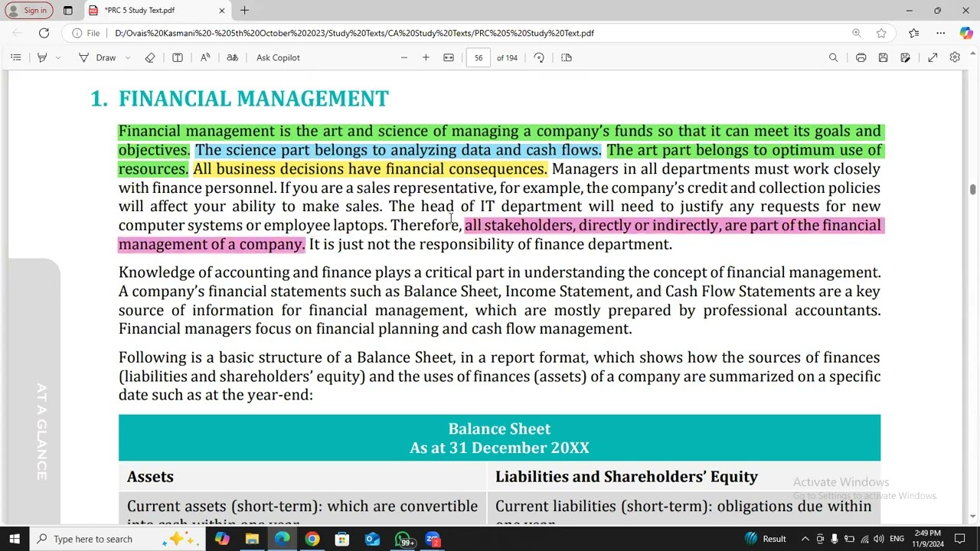The image size is (980, 551).
Task: Select the Erase tool
Action: click(x=150, y=57)
